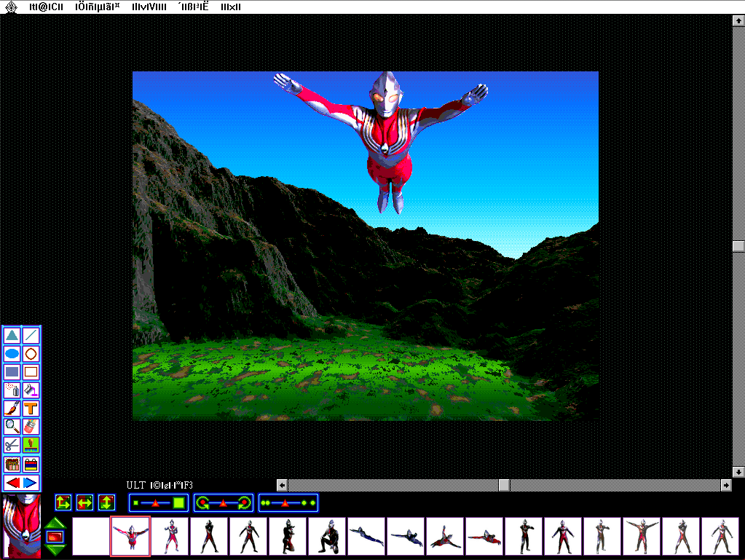Activate the pink eraser tool

point(31,427)
